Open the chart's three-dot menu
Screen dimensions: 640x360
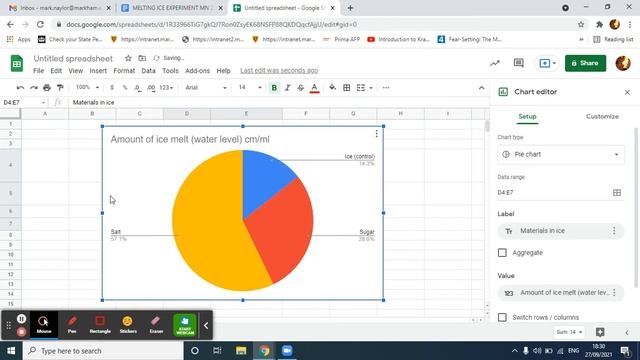pyautogui.click(x=376, y=133)
